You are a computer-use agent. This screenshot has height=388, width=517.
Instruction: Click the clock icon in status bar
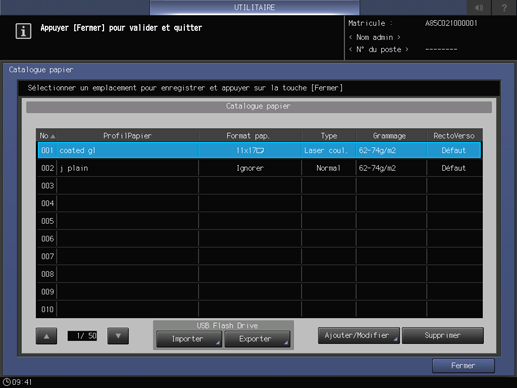(7, 382)
